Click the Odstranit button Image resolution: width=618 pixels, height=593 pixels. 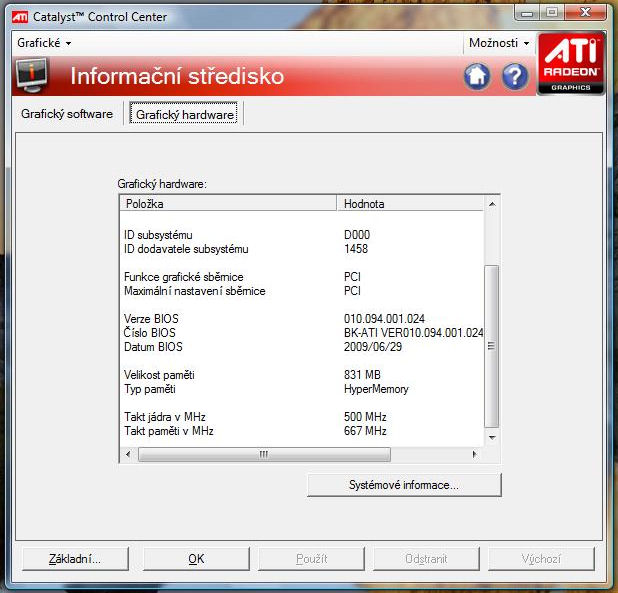click(x=426, y=559)
